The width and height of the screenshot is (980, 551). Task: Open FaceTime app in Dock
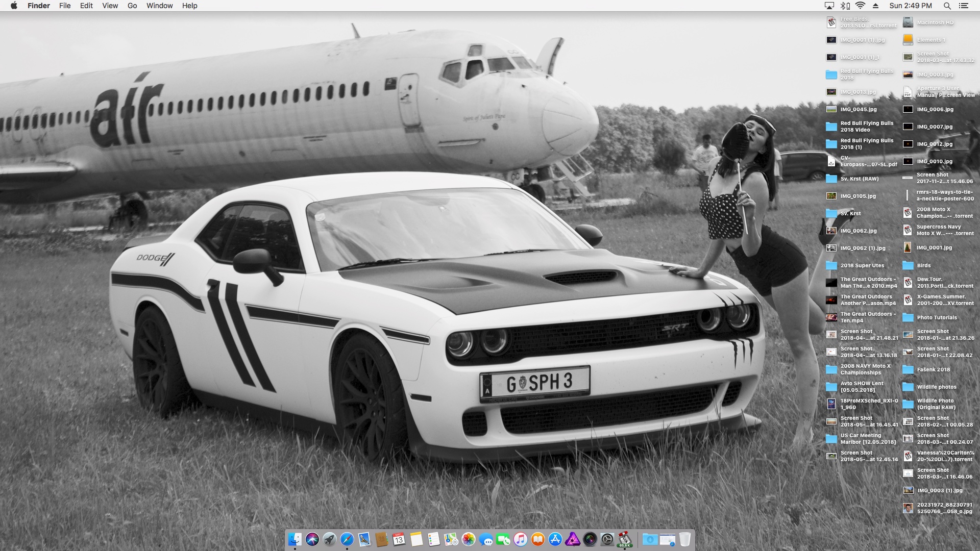(503, 539)
